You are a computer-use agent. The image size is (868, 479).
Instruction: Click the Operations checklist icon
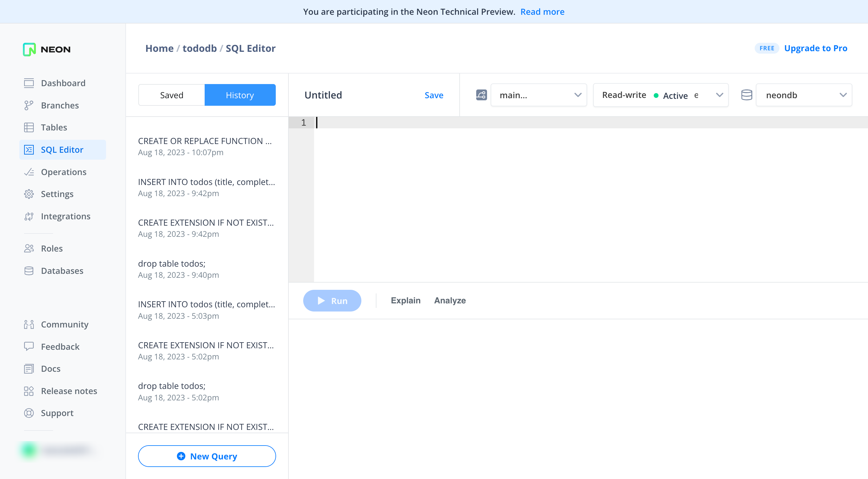(29, 172)
